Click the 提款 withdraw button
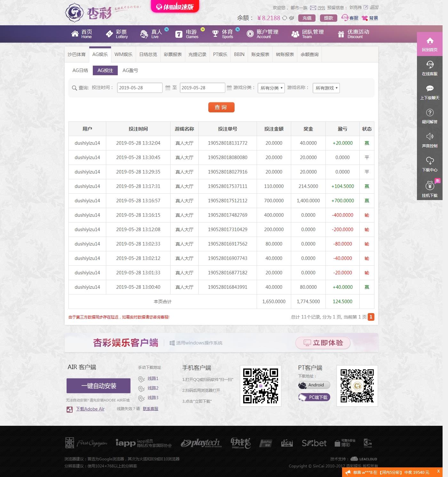The height and width of the screenshot is (477, 448). click(x=329, y=18)
